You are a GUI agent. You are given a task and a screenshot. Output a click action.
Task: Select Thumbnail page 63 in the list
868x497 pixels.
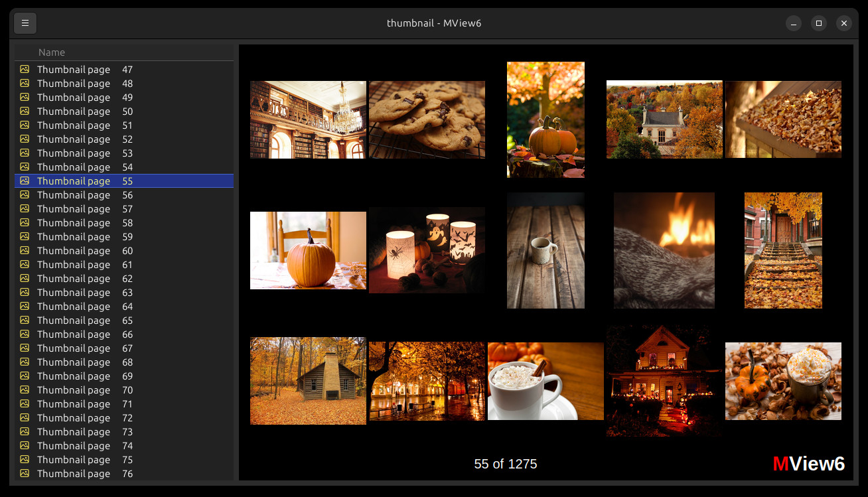(124, 293)
